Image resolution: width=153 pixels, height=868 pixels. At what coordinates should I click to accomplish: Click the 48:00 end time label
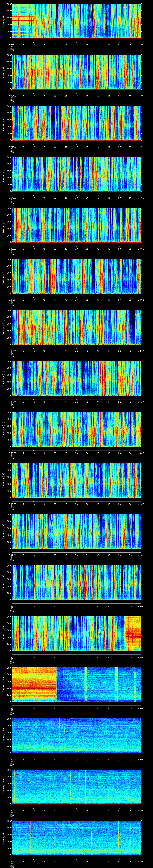(x=141, y=861)
